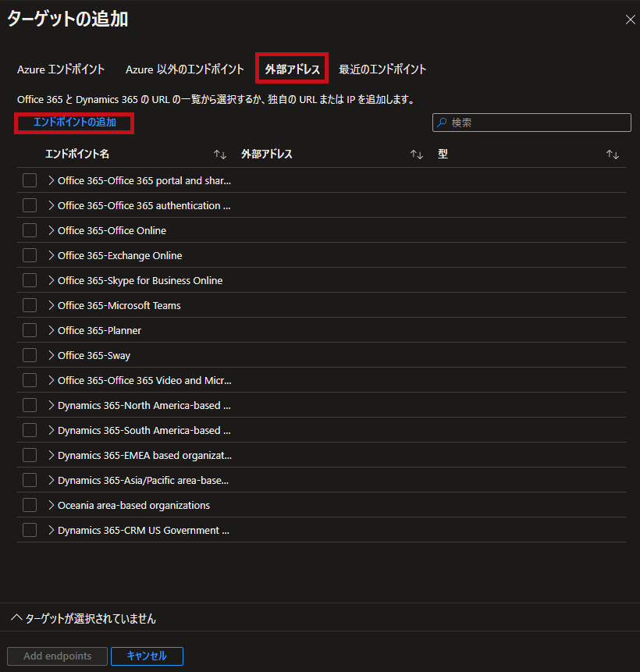The image size is (640, 672).
Task: Sort by エンドポイント名 arrows icon
Action: point(220,155)
